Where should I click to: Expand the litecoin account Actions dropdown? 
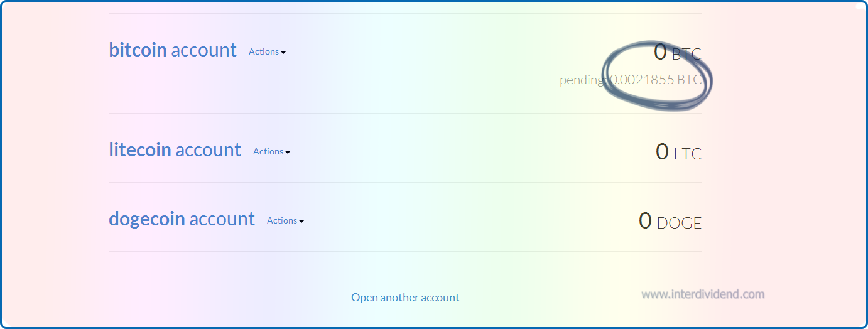click(268, 151)
